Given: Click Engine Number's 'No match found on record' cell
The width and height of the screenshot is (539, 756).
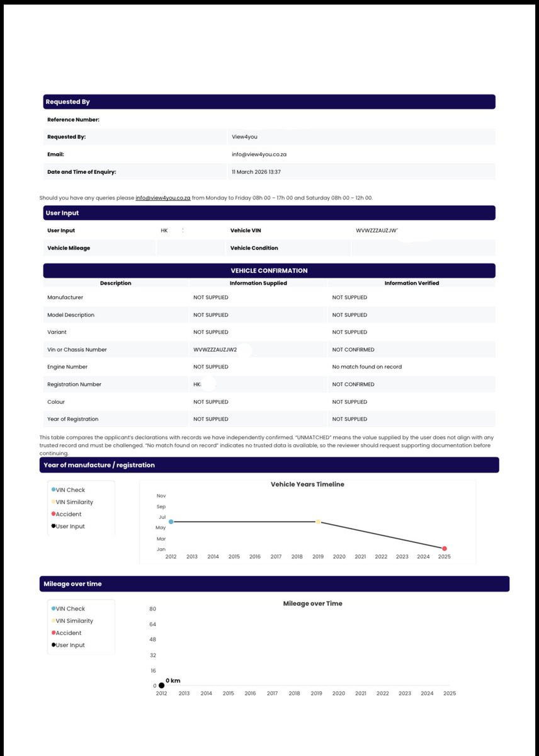Looking at the screenshot, I should [x=366, y=367].
